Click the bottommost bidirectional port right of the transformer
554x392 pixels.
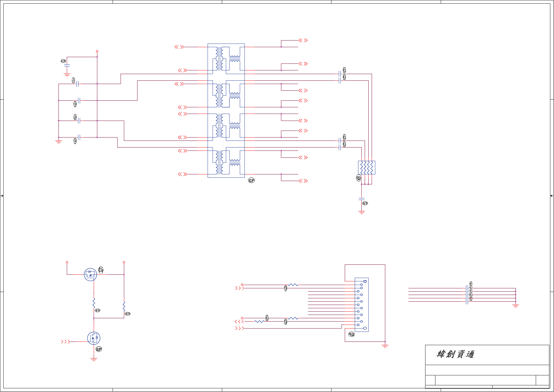pos(303,181)
